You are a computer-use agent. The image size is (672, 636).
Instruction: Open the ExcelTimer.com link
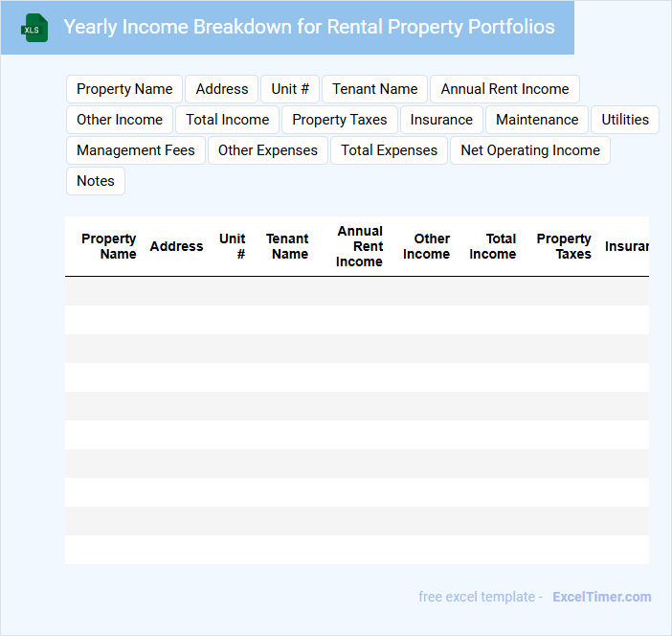coord(602,597)
